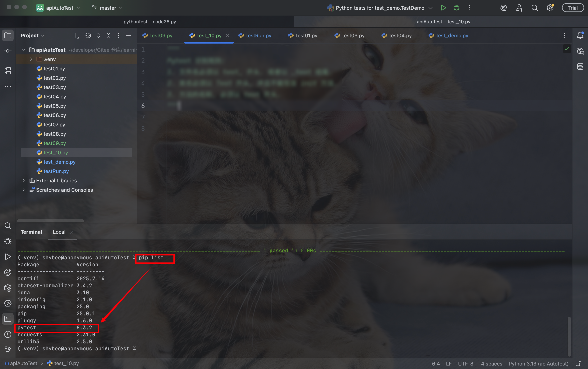
Task: Switch to the test_demo.py editor tab
Action: (x=452, y=36)
